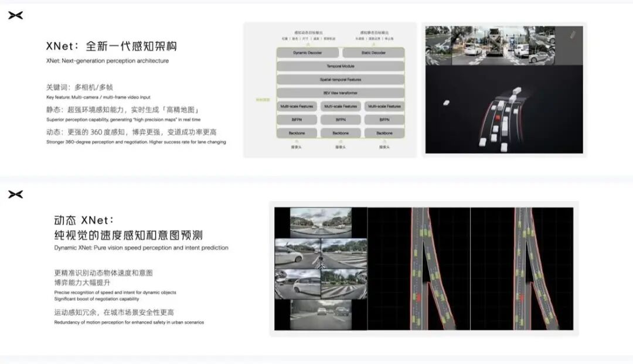Click the line starting '运动感知冗余'
This screenshot has width=633, height=364.
[114, 312]
